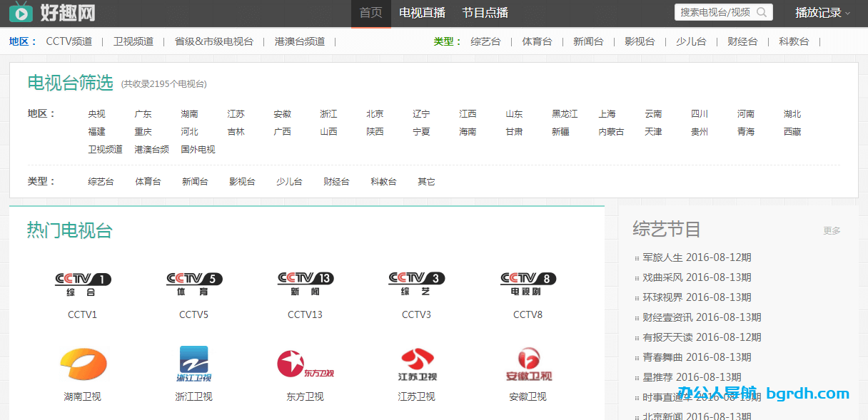Filter by 体育台 in the type row

coord(148,182)
